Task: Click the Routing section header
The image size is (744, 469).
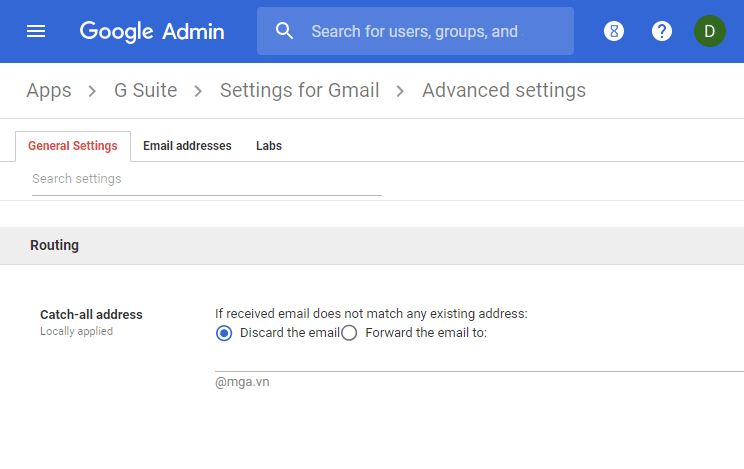Action: pyautogui.click(x=372, y=245)
